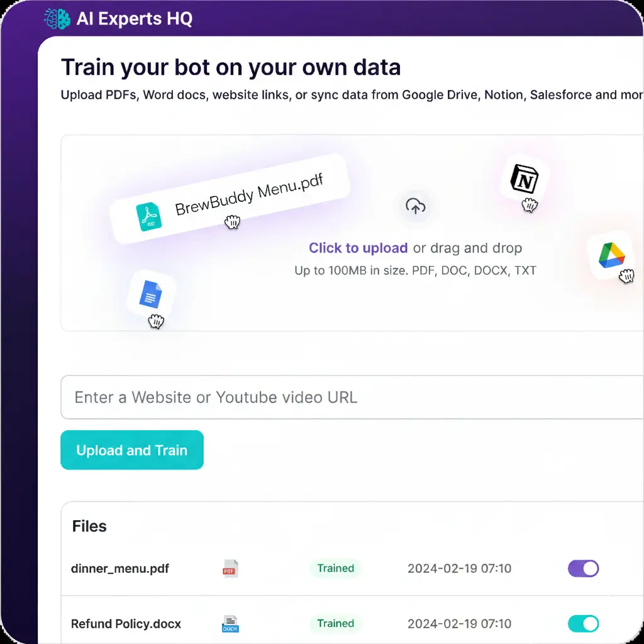Image resolution: width=644 pixels, height=644 pixels.
Task: Click the PDF icon beside dinner_menu.pdf
Action: (230, 569)
